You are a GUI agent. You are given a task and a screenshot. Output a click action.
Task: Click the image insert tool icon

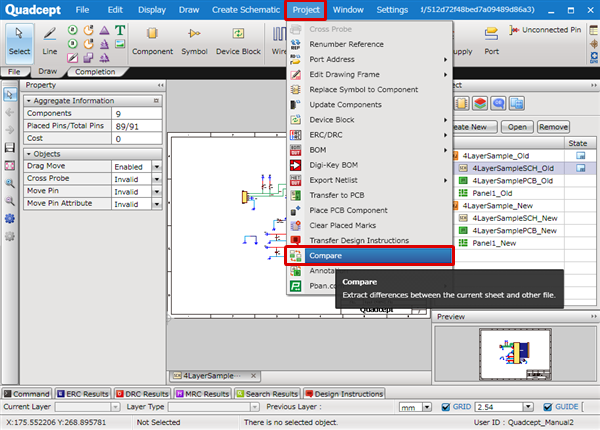[x=120, y=44]
